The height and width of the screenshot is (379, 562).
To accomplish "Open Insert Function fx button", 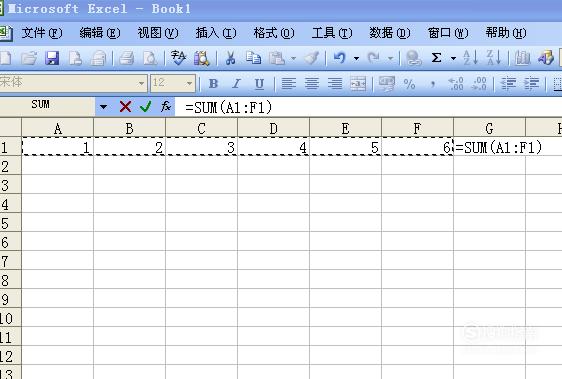I will coord(166,106).
